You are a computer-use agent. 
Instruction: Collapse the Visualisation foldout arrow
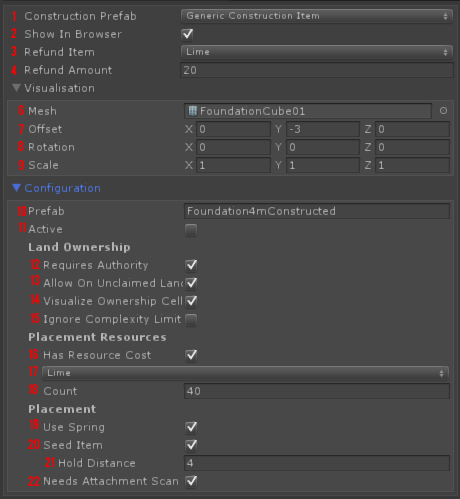coord(16,88)
